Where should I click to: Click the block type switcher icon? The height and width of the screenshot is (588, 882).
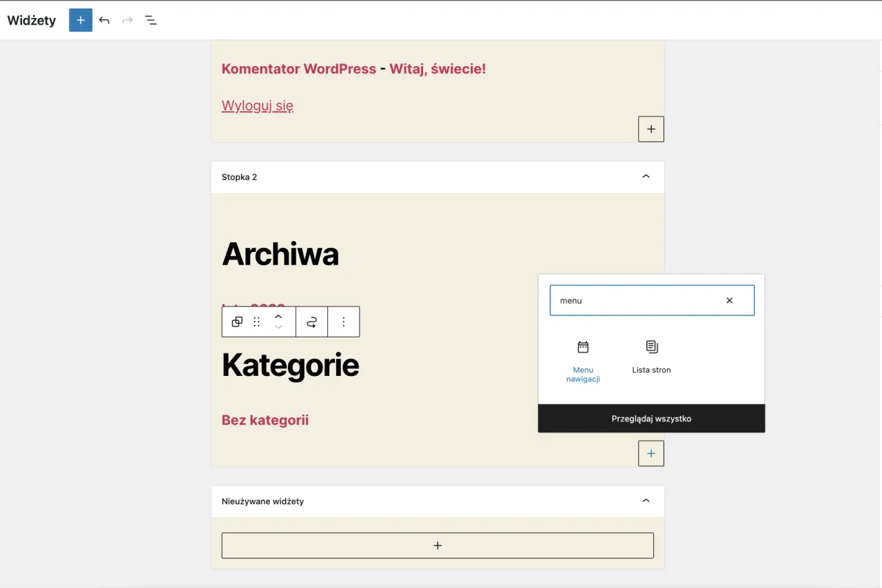coord(237,322)
